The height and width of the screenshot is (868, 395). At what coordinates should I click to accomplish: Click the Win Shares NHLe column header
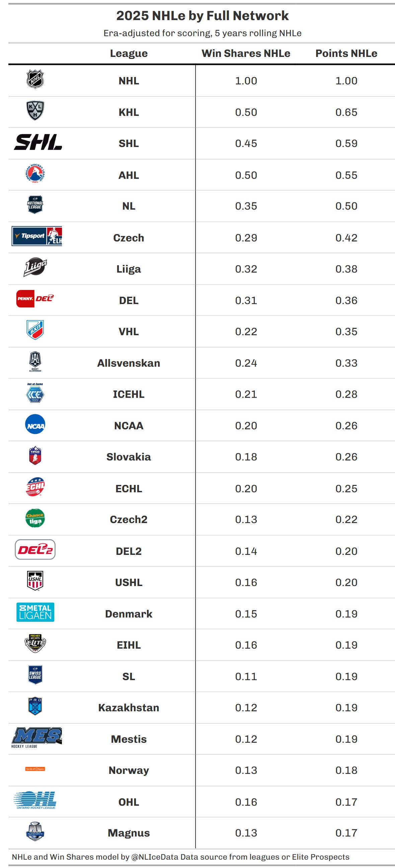[246, 53]
